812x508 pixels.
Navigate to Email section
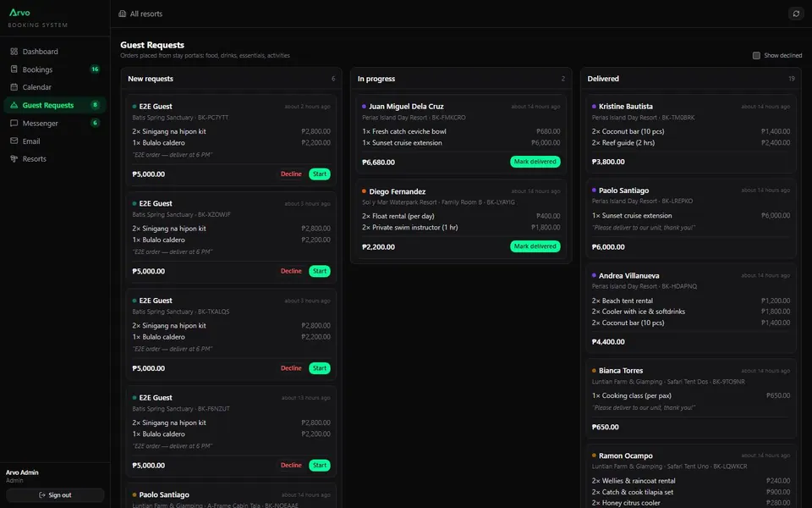55,141
